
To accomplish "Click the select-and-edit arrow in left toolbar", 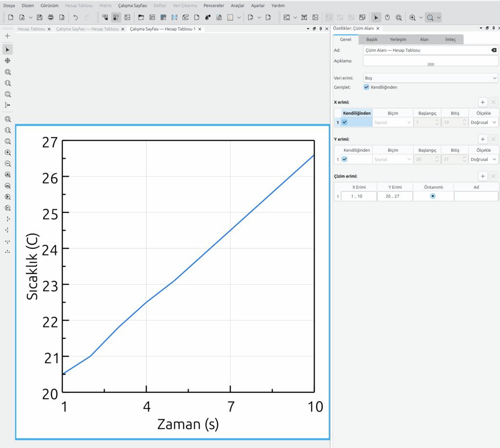I will 8,50.
